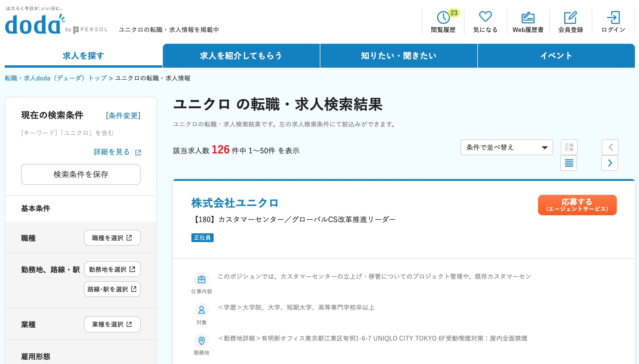The height and width of the screenshot is (364, 639).
Task: Click the 会員登録 pencil icon
Action: [570, 17]
